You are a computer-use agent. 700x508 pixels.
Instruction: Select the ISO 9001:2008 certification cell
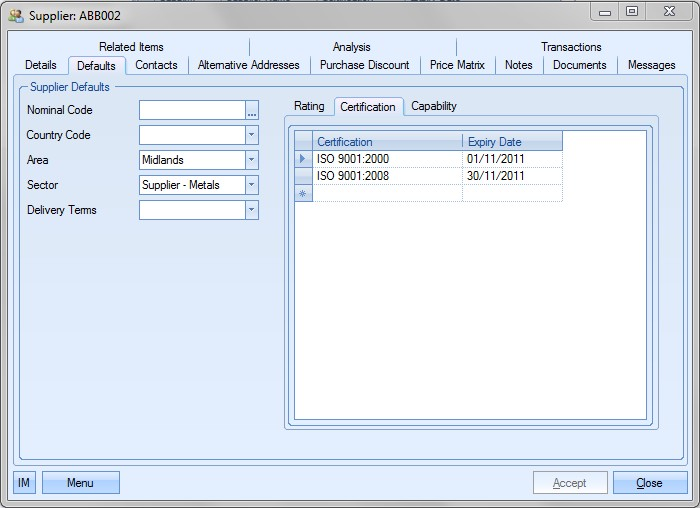click(388, 176)
